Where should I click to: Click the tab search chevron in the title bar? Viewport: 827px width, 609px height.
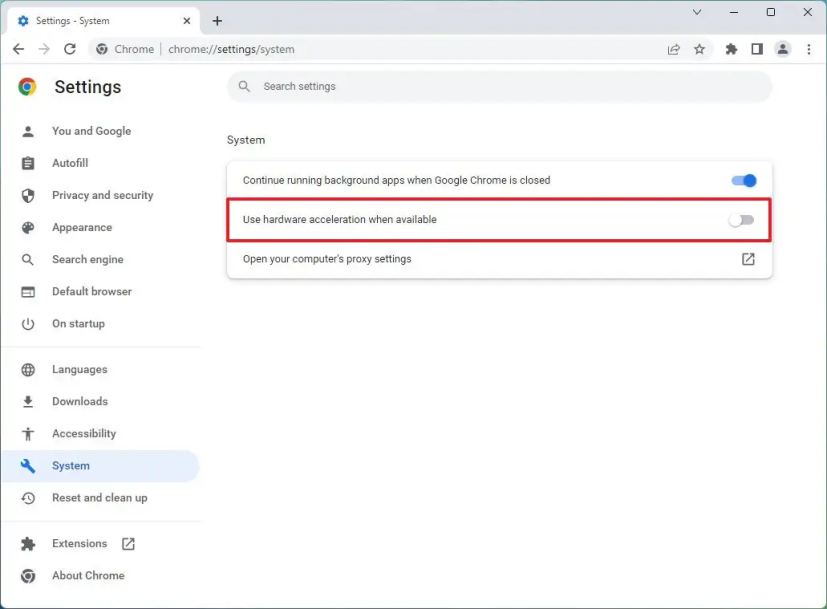point(697,12)
